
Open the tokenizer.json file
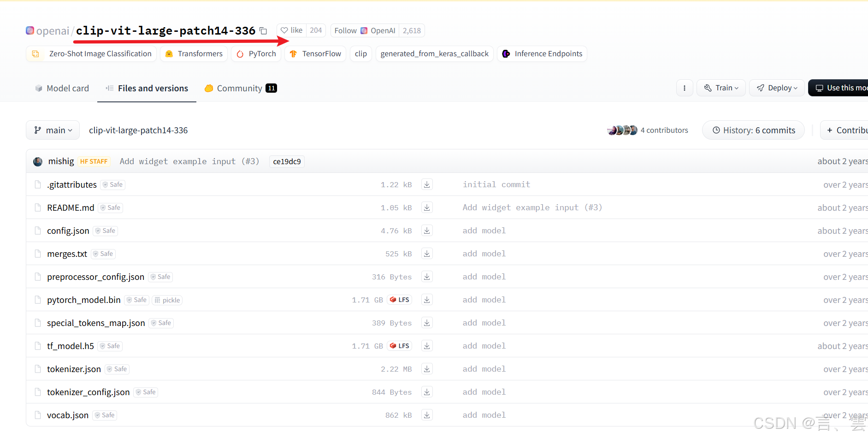click(x=74, y=369)
